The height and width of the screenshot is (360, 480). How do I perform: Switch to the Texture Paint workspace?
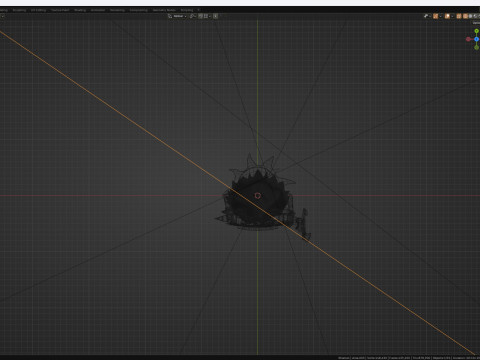60,10
